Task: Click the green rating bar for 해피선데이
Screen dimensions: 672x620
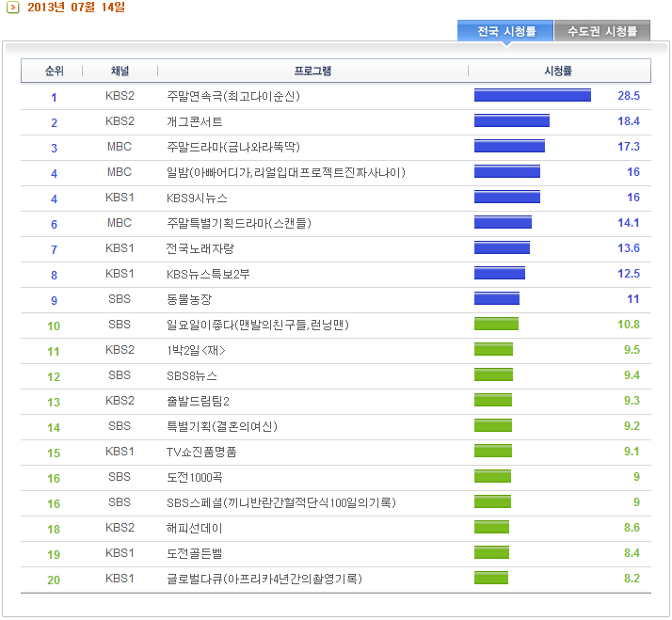Action: [491, 527]
